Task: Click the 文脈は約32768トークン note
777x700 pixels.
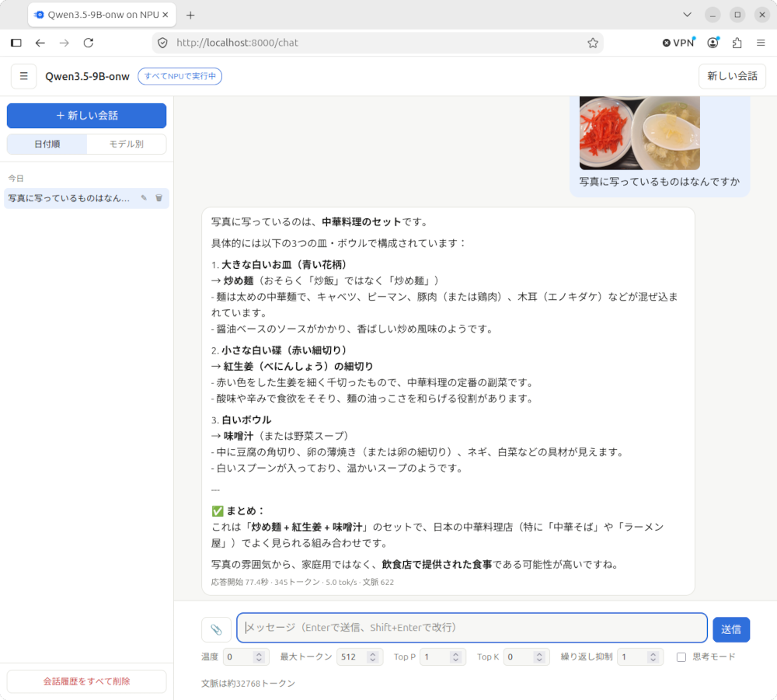Action: (248, 684)
